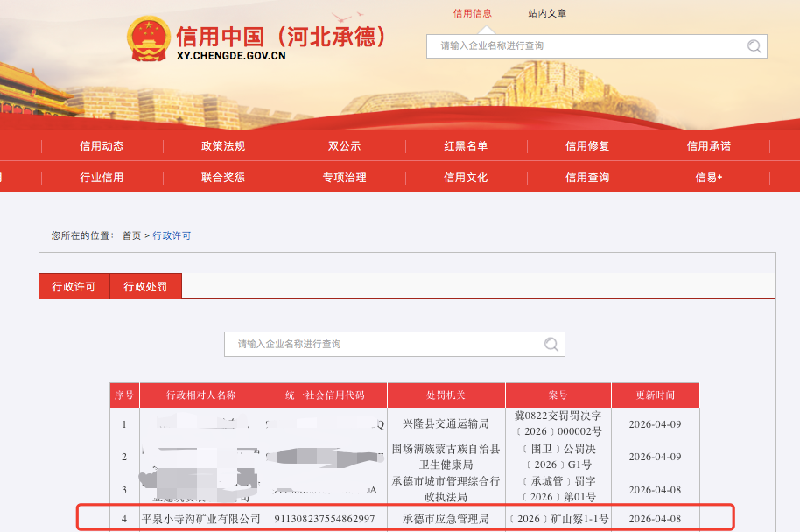The width and height of the screenshot is (800, 532).
Task: Click the national emblem logo
Action: (149, 40)
